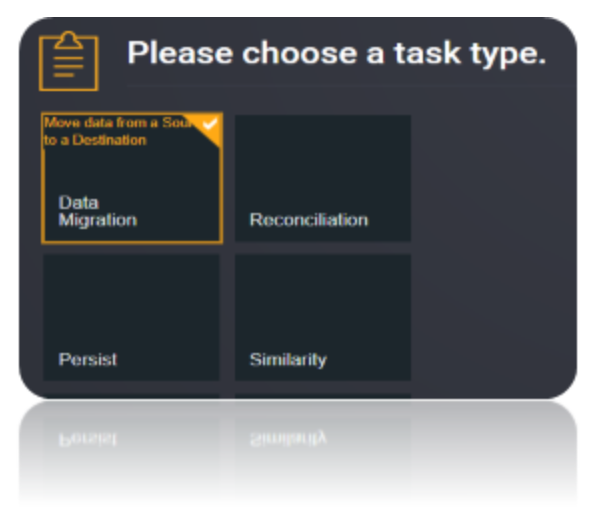Click 'Please choose a task type.' heading

pos(337,53)
